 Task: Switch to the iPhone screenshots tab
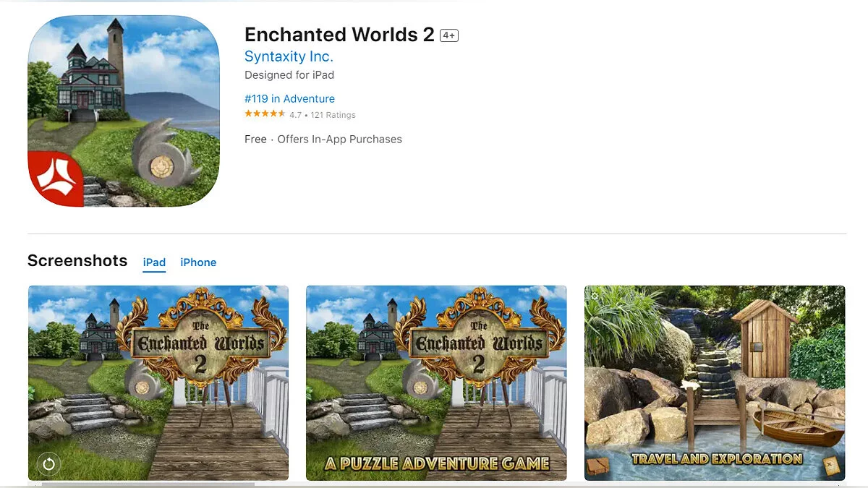coord(198,262)
